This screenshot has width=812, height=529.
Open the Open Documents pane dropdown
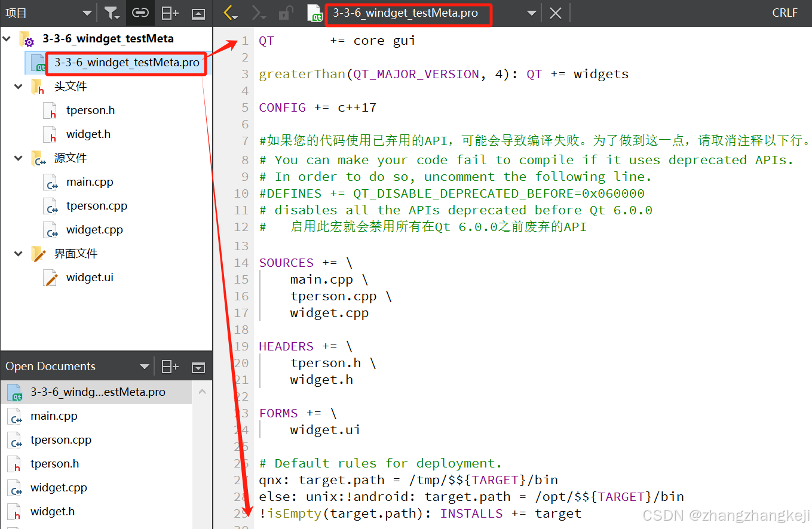coord(144,367)
